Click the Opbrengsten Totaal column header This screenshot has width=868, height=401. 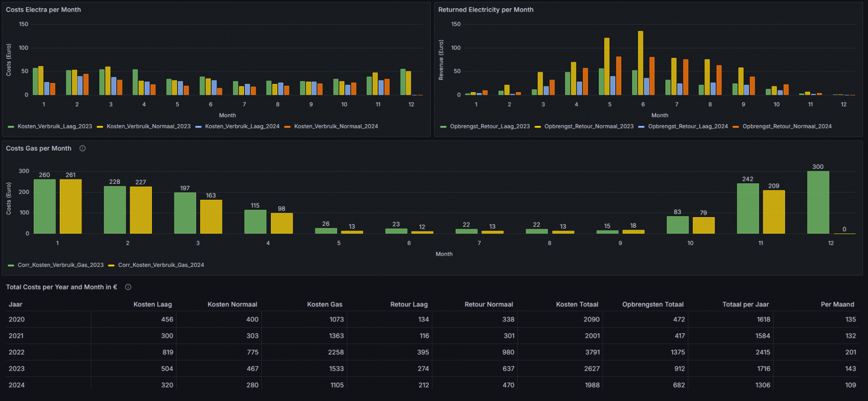652,304
